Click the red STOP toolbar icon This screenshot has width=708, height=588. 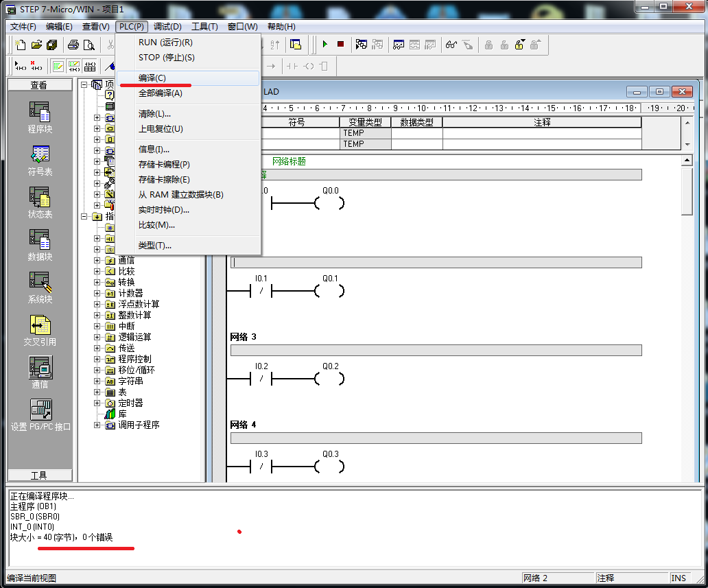[340, 45]
